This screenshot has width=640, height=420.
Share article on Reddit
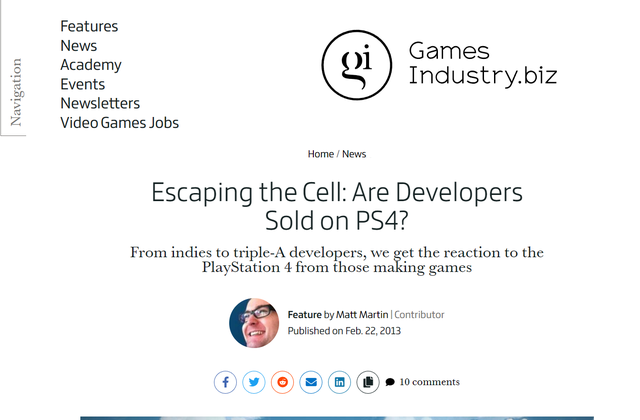[282, 382]
